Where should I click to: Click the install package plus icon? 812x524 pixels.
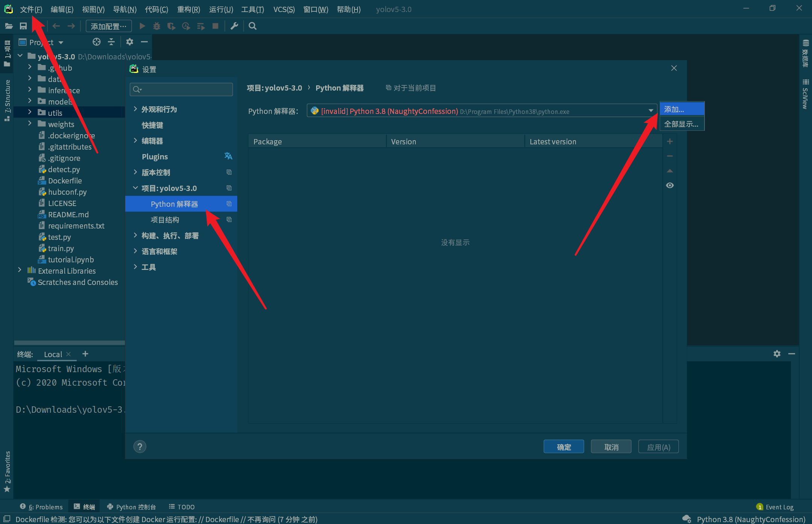click(x=670, y=141)
